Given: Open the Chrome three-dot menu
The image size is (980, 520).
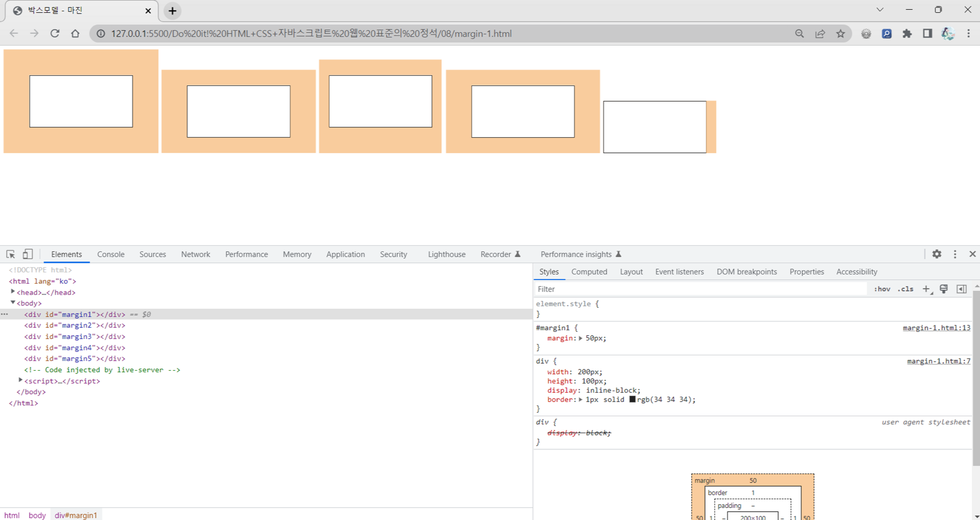Looking at the screenshot, I should [969, 33].
